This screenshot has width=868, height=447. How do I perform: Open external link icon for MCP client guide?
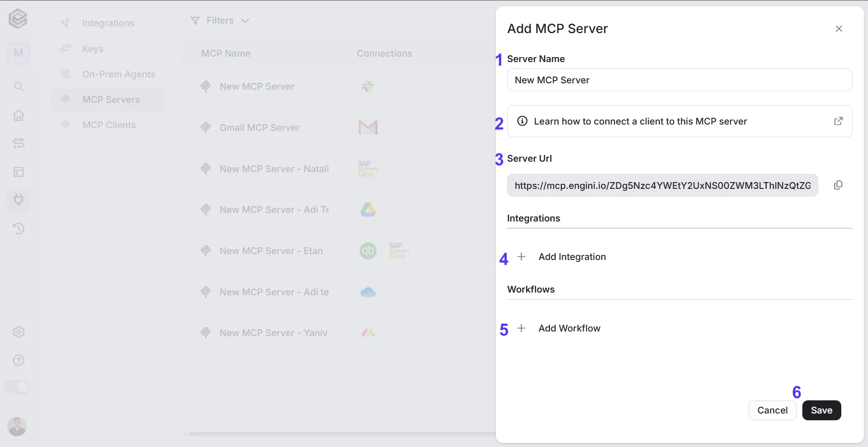tap(839, 121)
